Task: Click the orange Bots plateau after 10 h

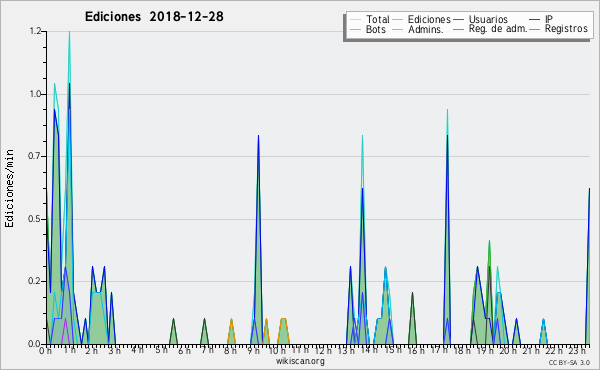Action: 283,318
